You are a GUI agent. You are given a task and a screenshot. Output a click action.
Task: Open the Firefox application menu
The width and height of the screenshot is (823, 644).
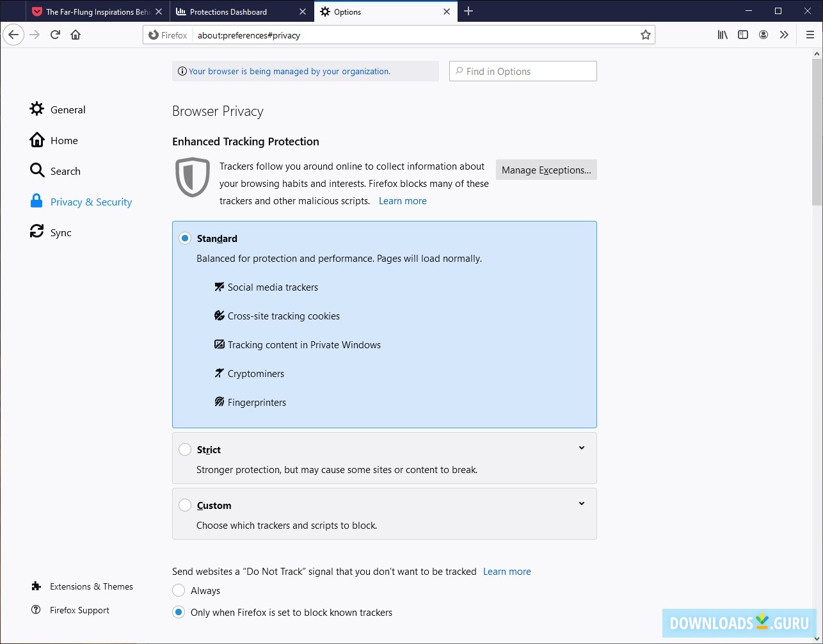pyautogui.click(x=810, y=35)
